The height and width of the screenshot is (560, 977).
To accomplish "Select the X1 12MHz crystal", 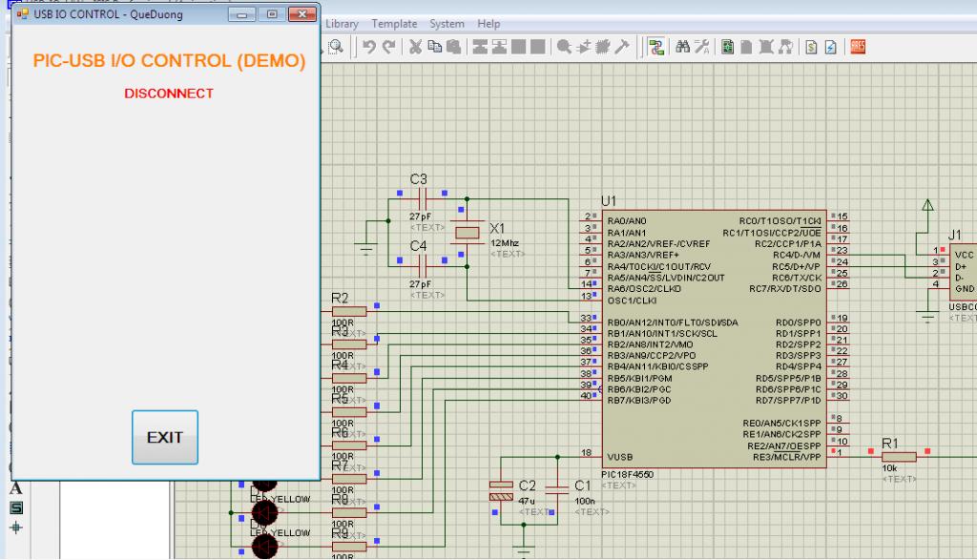I will 468,233.
